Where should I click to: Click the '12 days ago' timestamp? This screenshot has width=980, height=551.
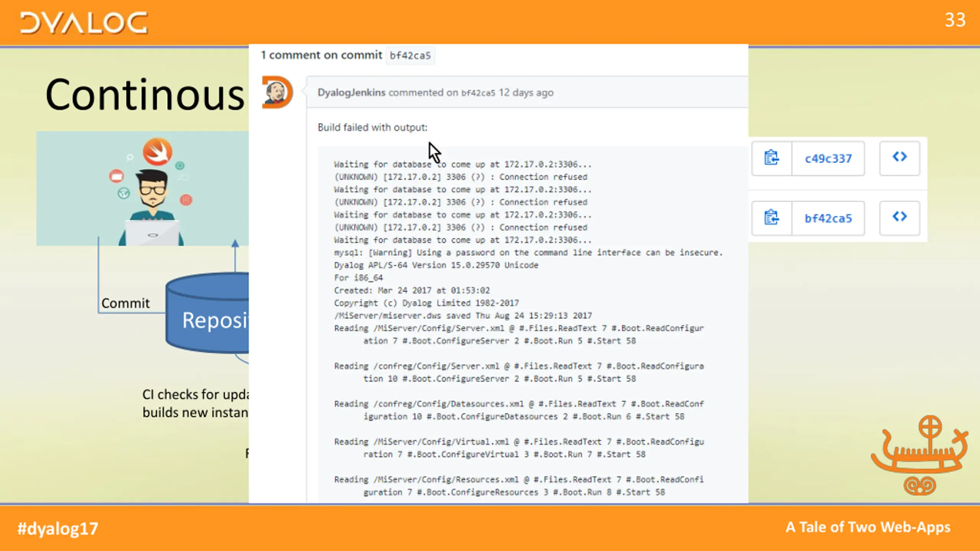click(x=526, y=93)
